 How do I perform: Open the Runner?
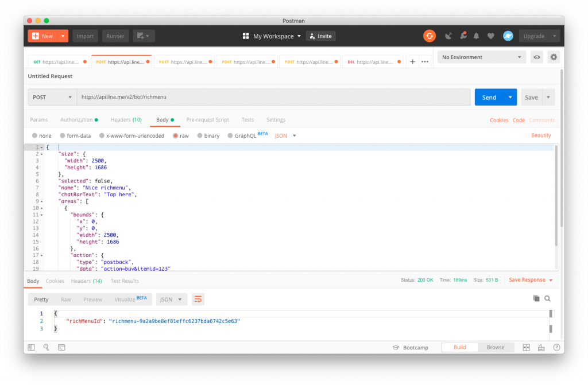tap(115, 36)
